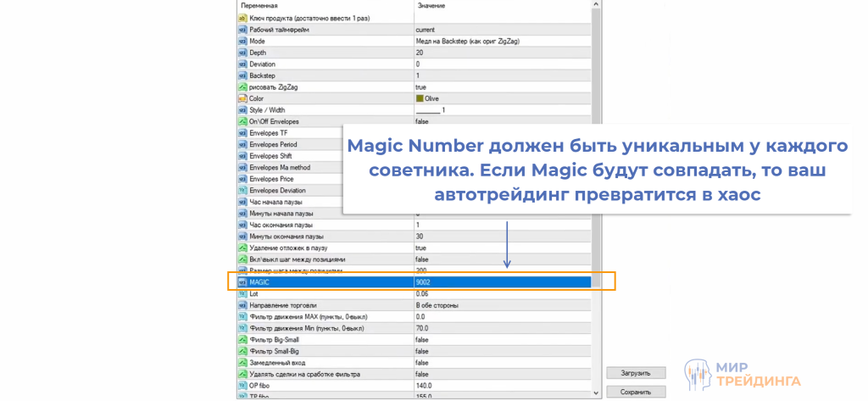Open the Mode value dropdown
Screen dimensions: 868x401
(500, 41)
